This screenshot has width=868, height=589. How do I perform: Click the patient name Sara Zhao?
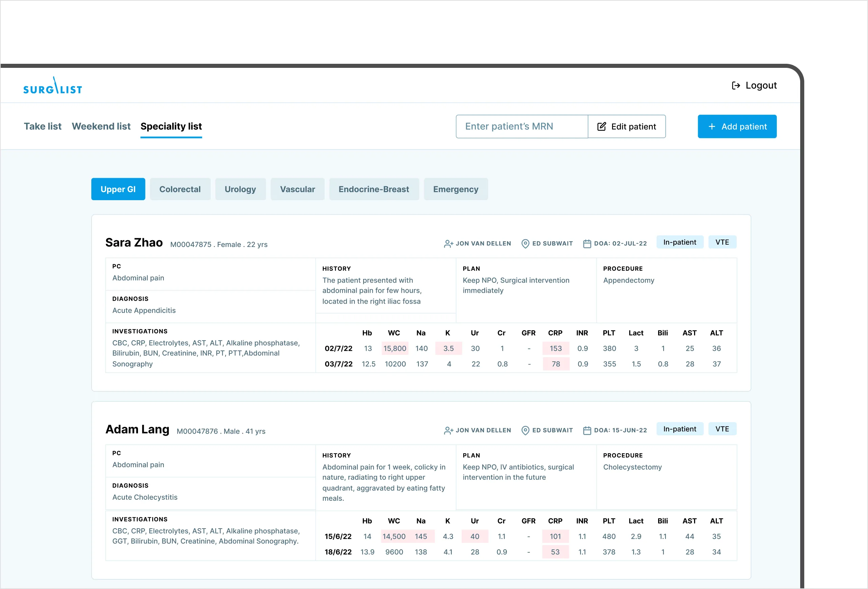tap(134, 243)
